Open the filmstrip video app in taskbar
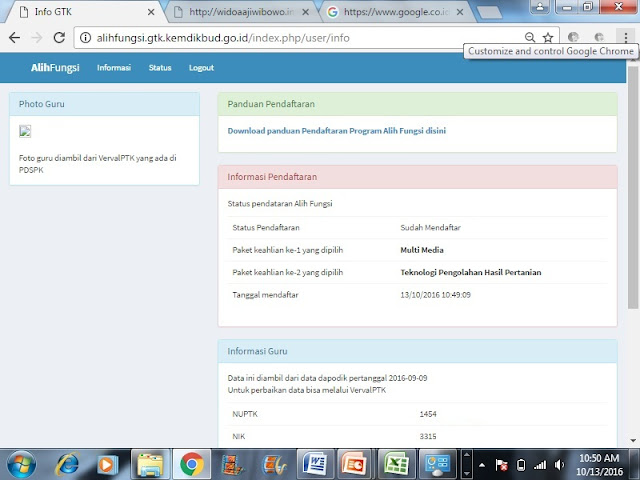 (233, 464)
